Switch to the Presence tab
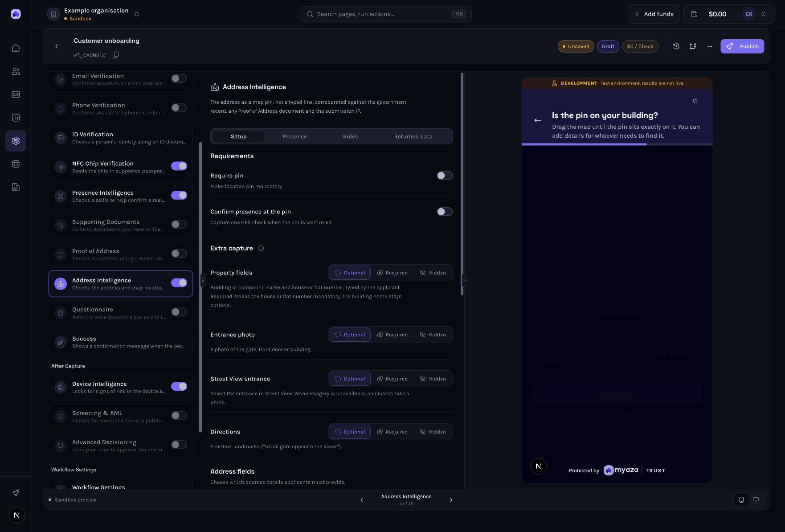 pyautogui.click(x=294, y=136)
